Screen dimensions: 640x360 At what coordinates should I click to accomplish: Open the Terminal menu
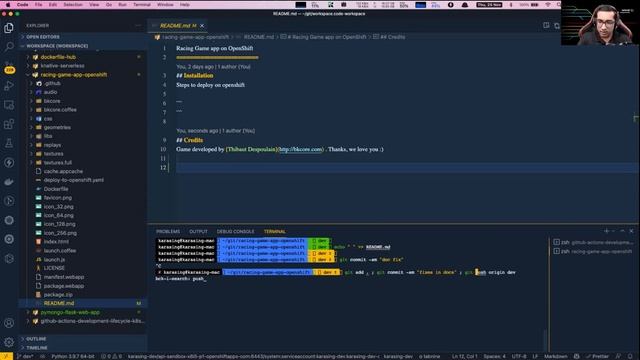(142, 4)
